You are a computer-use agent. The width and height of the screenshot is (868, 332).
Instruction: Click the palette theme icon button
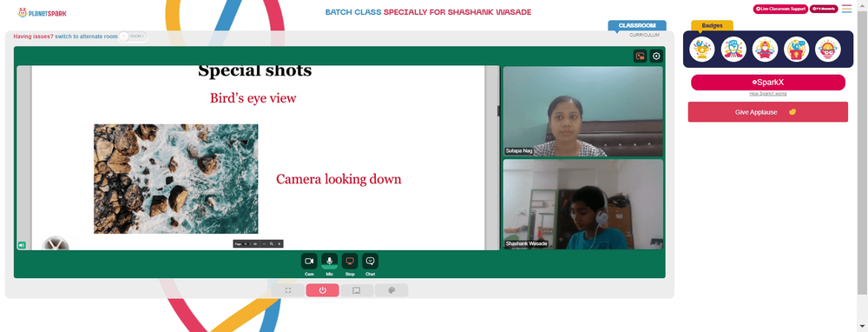click(391, 290)
